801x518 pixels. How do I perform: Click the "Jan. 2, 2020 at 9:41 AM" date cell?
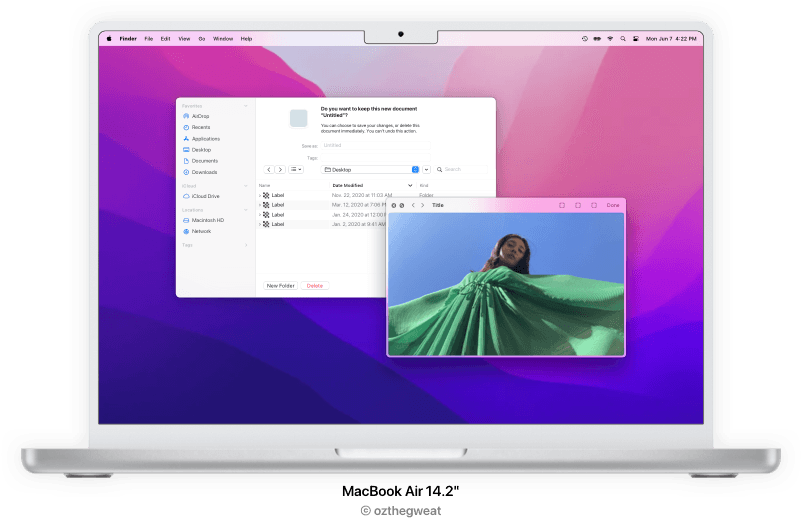coord(359,224)
